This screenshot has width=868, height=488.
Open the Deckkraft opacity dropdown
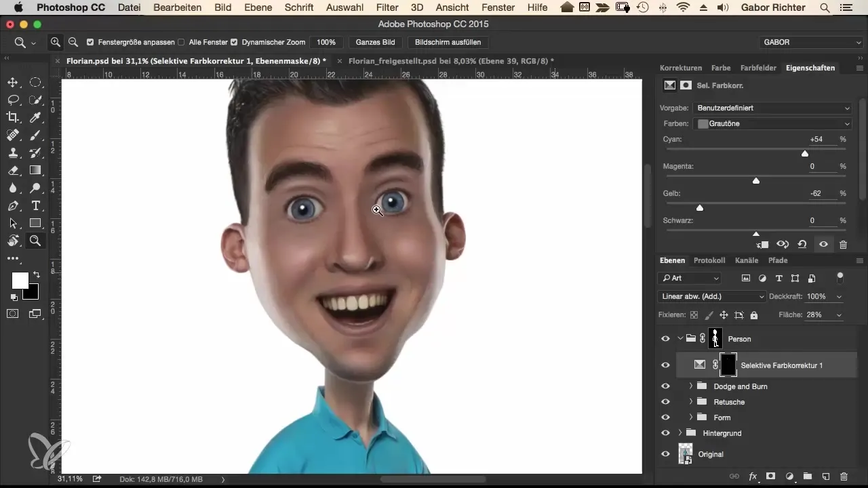pos(840,297)
